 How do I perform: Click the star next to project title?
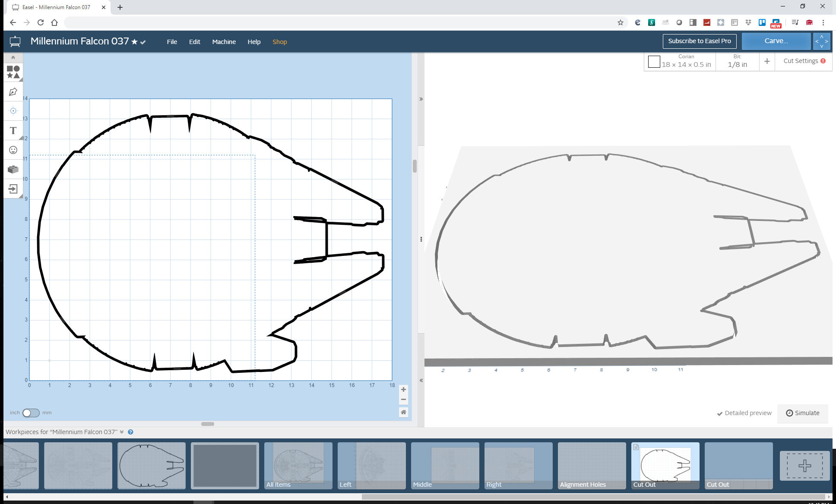pos(134,42)
